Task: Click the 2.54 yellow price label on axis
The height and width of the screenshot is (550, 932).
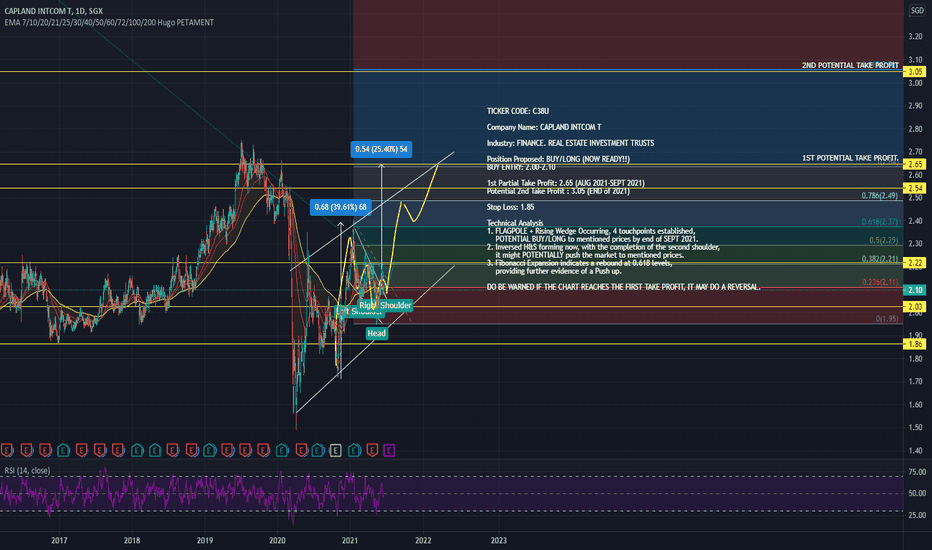Action: pyautogui.click(x=915, y=188)
